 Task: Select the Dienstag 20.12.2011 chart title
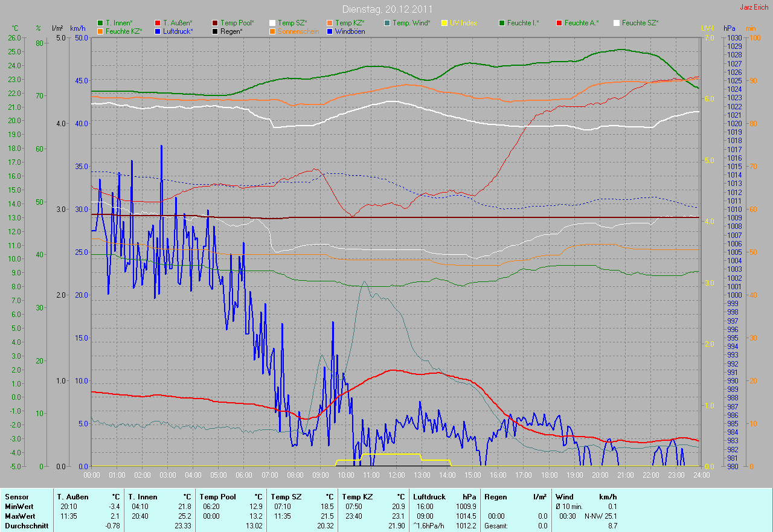tap(386, 9)
